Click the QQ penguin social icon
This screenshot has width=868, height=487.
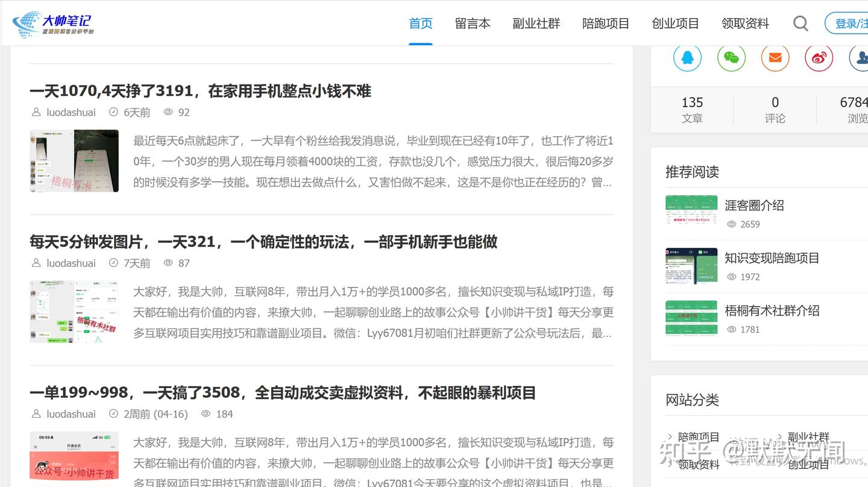pyautogui.click(x=687, y=58)
